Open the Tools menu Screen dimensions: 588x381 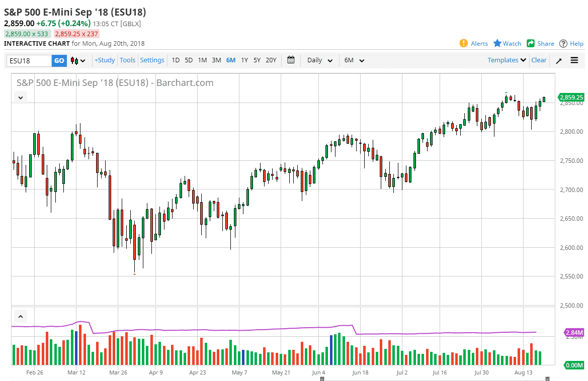pos(127,60)
